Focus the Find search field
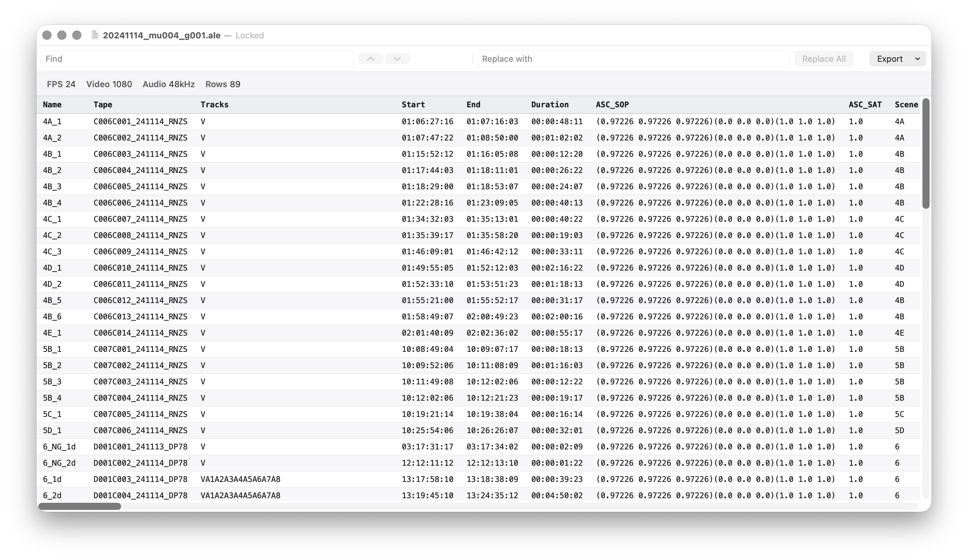Screen dimensions: 968x560 197,59
